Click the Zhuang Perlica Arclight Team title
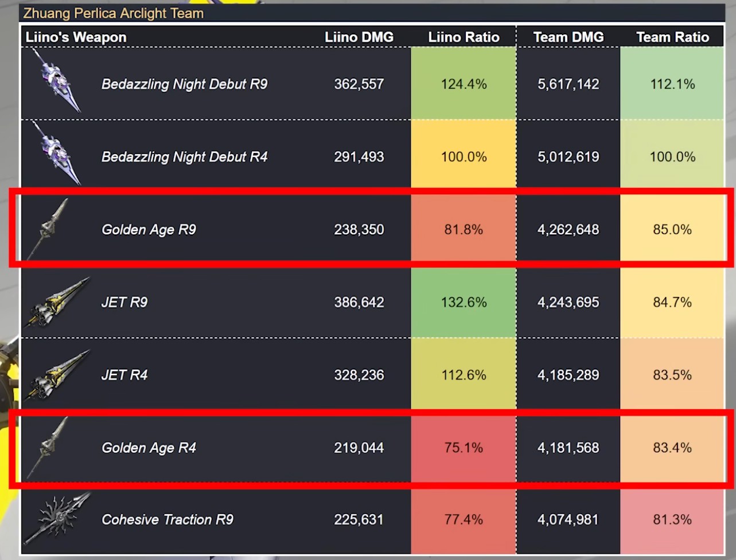 [x=114, y=13]
